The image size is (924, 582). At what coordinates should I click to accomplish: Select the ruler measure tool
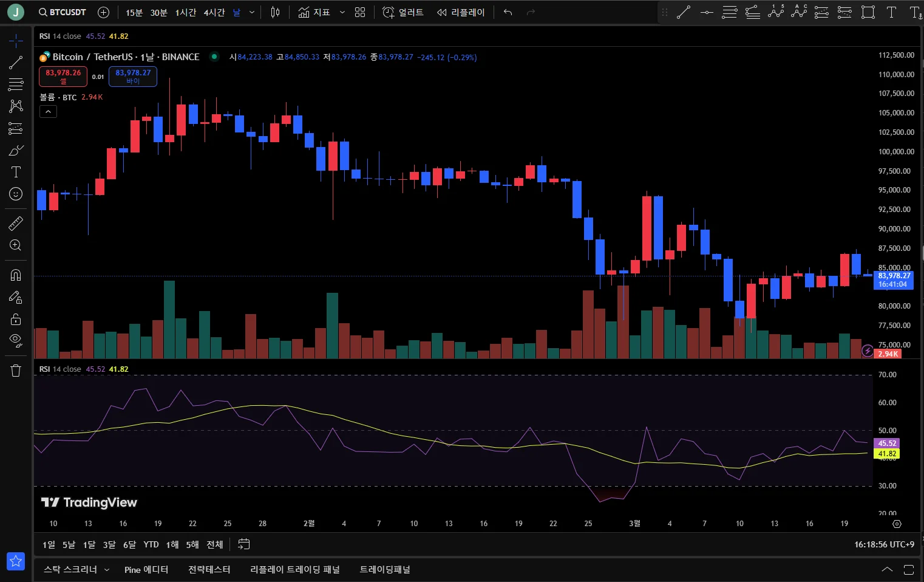(16, 224)
